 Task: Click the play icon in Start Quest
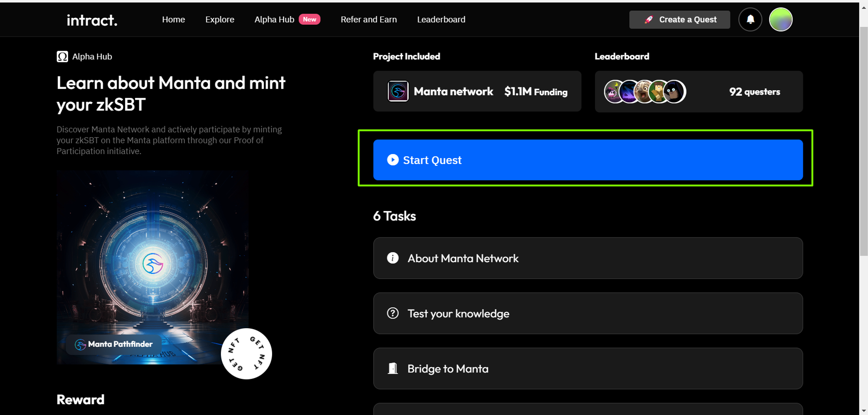click(x=393, y=160)
